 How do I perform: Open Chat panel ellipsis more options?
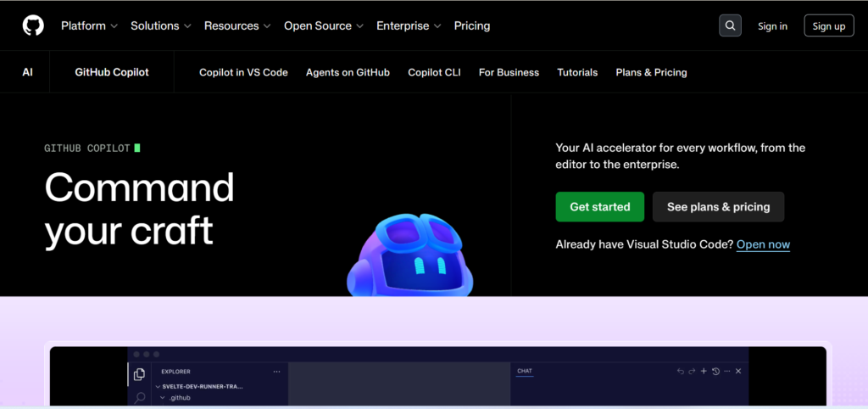726,371
